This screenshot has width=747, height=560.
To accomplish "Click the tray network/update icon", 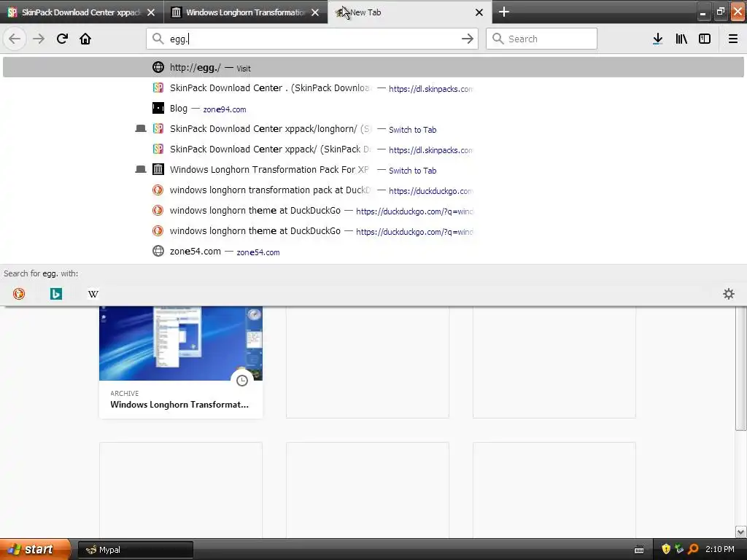I will pyautogui.click(x=679, y=549).
